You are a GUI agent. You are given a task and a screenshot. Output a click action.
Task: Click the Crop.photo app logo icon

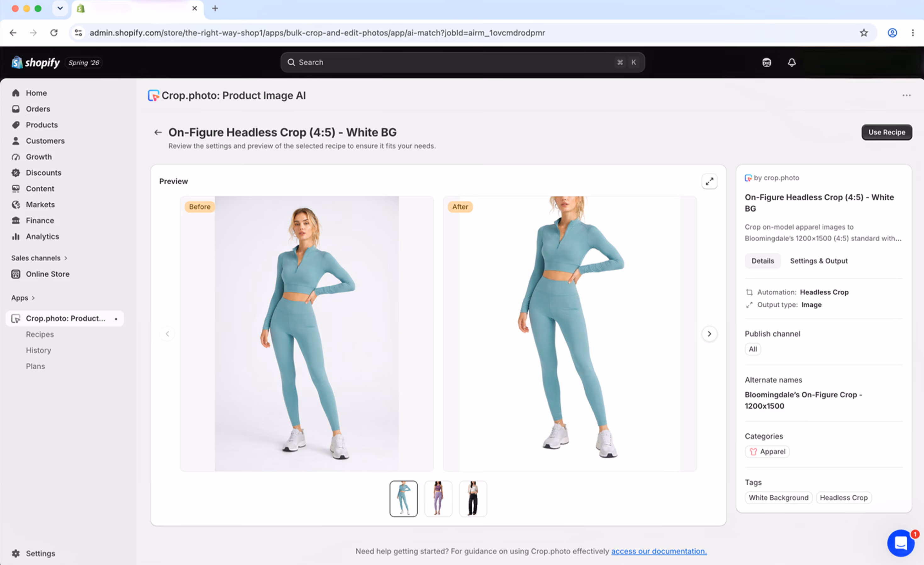(153, 96)
